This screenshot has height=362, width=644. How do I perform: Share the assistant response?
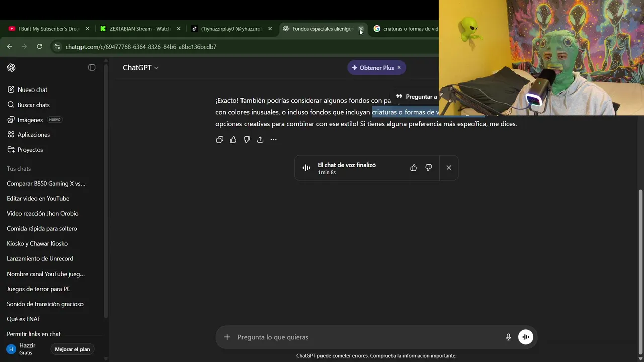260,140
